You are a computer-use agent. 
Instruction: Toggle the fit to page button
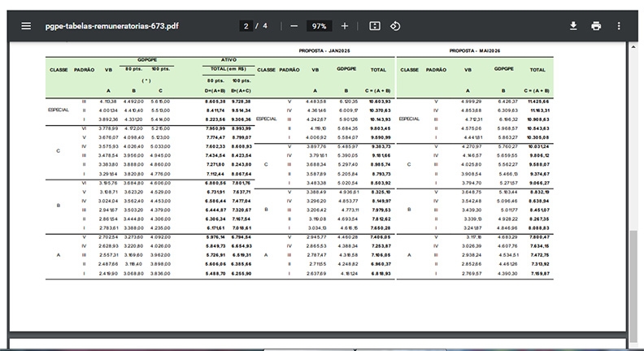tap(374, 26)
